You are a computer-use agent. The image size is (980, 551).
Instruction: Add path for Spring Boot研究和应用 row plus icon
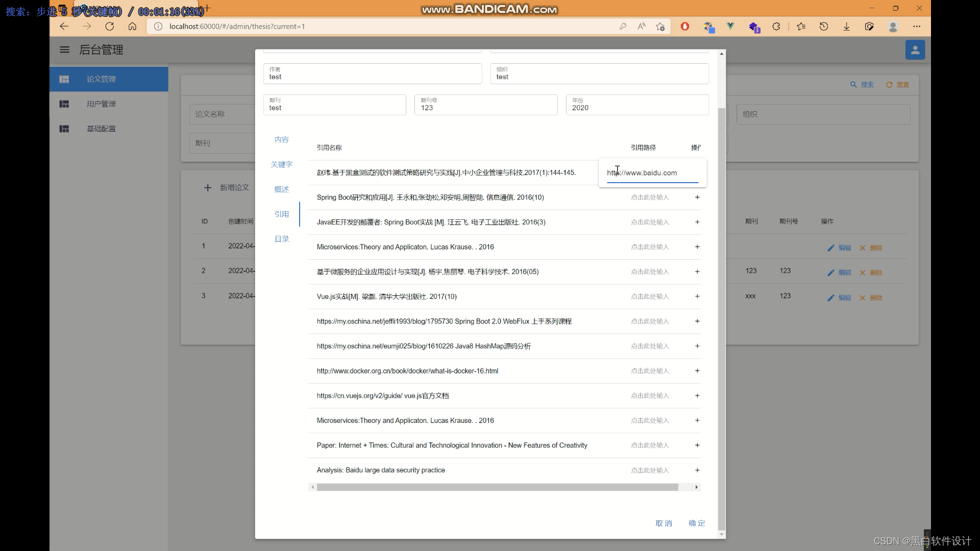(x=697, y=197)
